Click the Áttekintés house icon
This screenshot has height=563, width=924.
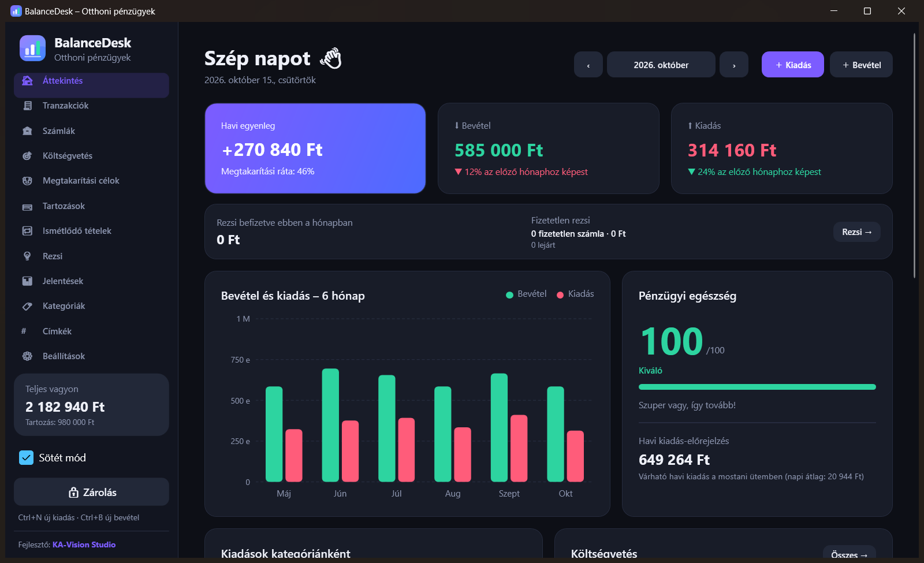point(27,81)
